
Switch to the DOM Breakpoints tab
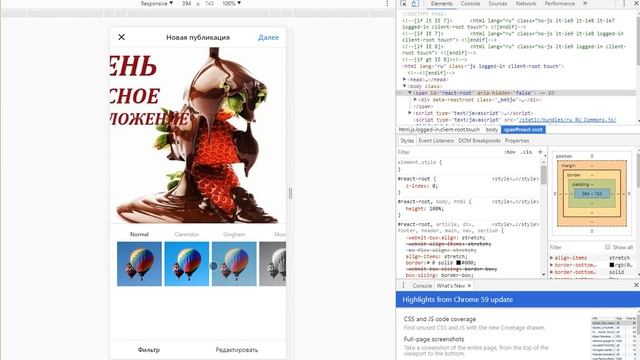pos(479,140)
